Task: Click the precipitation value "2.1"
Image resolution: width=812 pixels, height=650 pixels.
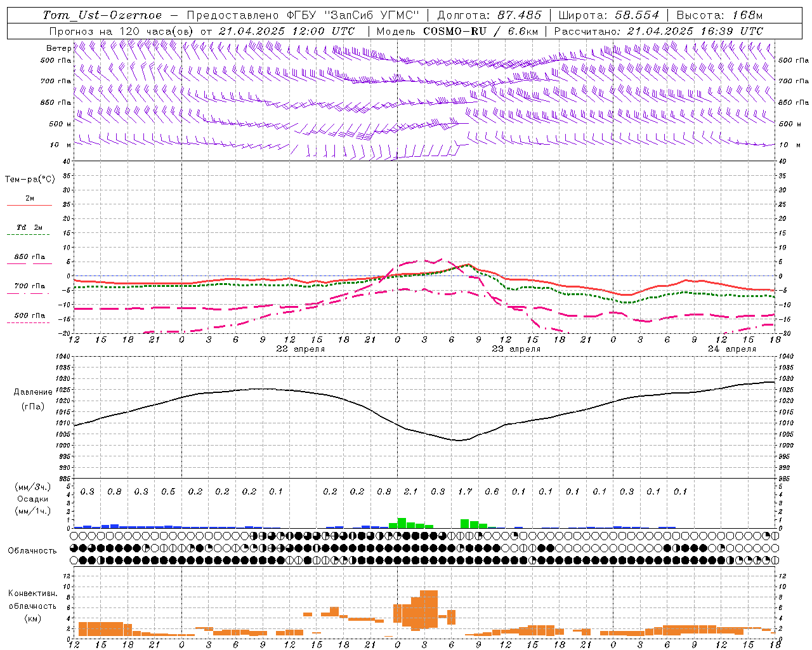Action: click(410, 491)
